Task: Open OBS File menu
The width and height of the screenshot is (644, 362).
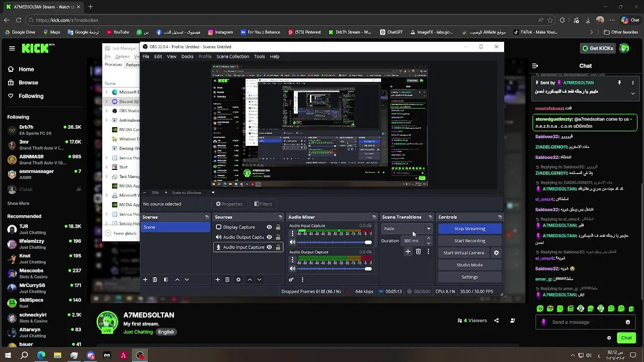Action: [x=146, y=56]
